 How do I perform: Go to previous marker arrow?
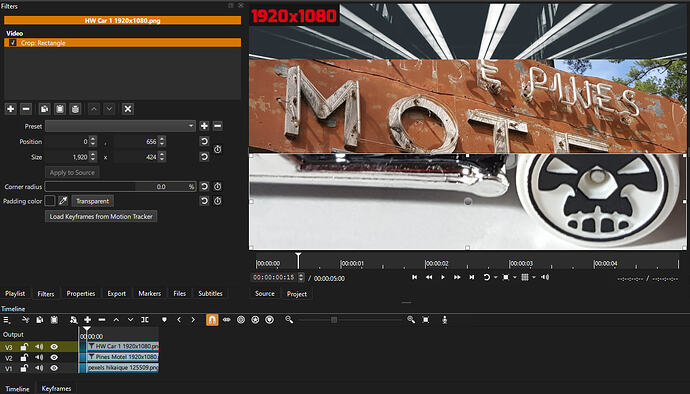(x=179, y=320)
